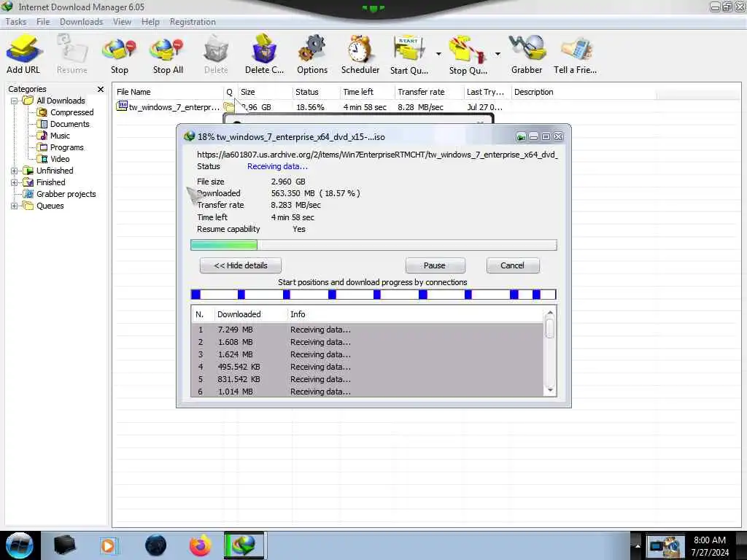
Task: Select the Video category
Action: [54, 159]
